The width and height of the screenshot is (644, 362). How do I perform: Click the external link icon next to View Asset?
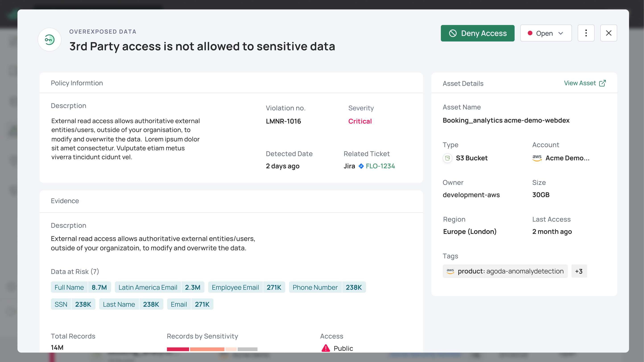tap(602, 83)
